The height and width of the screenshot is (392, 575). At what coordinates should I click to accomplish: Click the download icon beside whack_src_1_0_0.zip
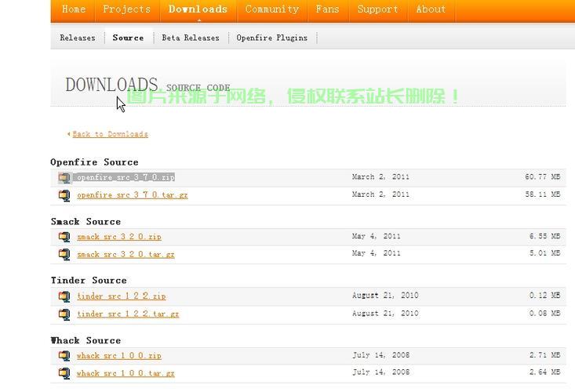64,355
